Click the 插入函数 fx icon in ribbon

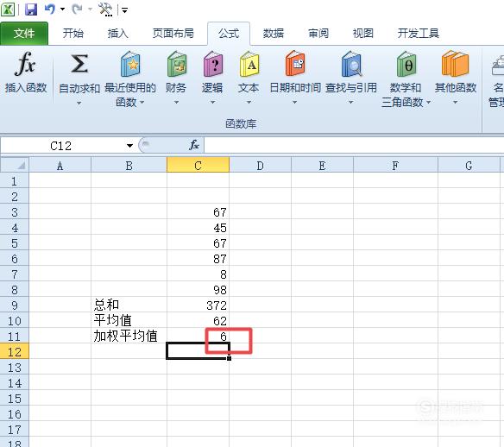[25, 64]
